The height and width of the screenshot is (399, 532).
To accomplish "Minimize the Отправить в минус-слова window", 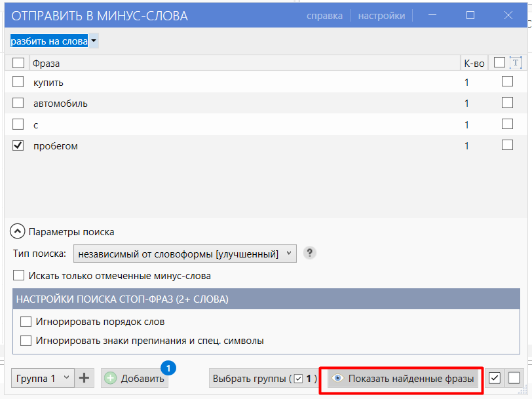I will coord(432,15).
